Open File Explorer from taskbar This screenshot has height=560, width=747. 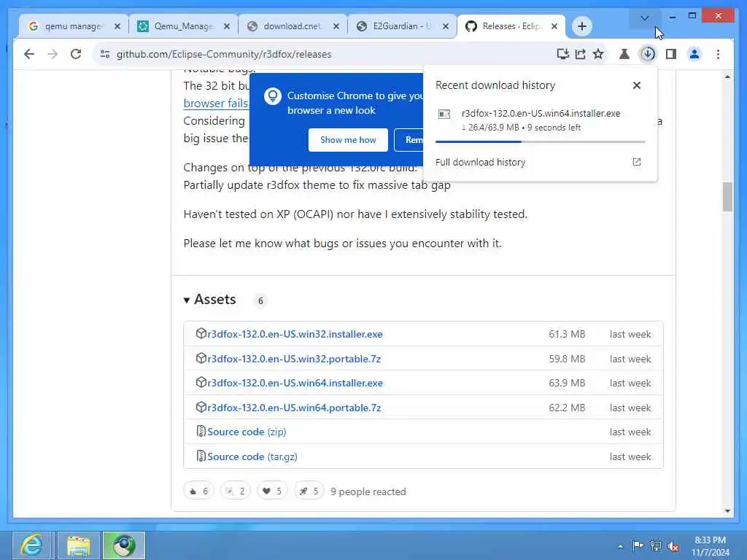pos(79,545)
